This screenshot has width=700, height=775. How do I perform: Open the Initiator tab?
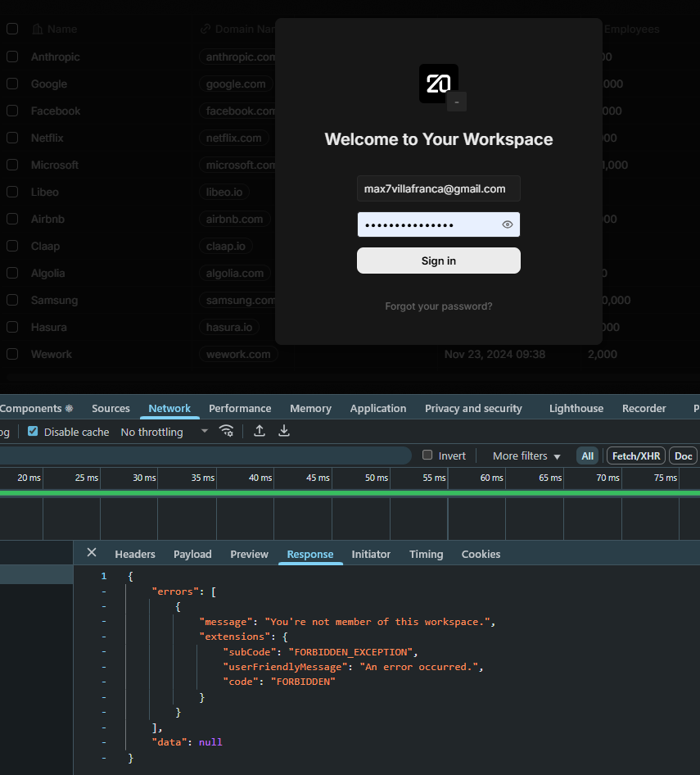click(371, 554)
